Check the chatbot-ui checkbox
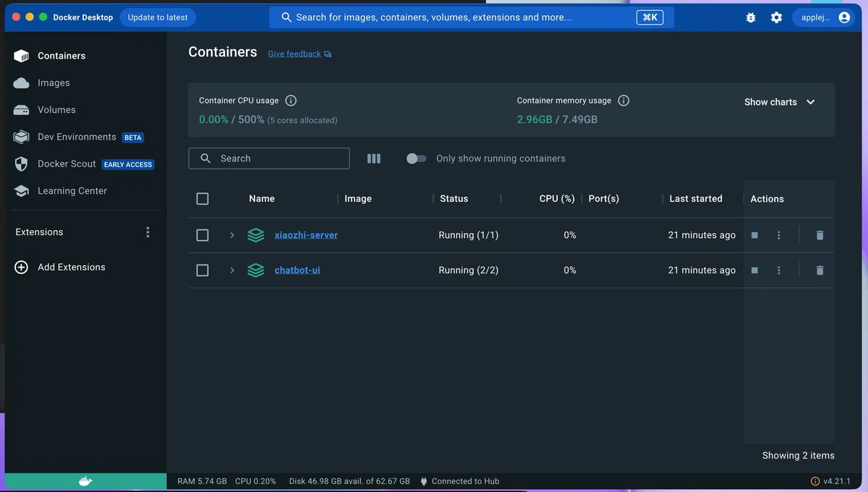This screenshot has height=492, width=868. [203, 270]
